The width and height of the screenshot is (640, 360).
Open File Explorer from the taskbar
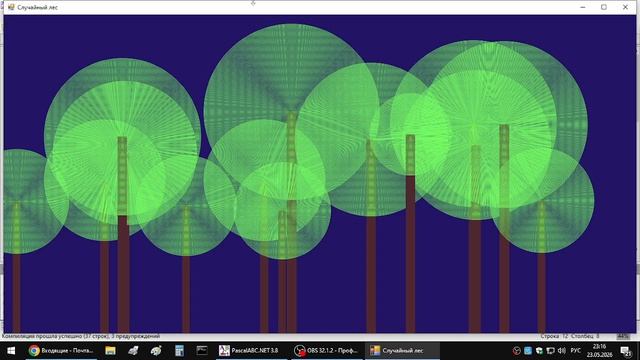point(110,351)
